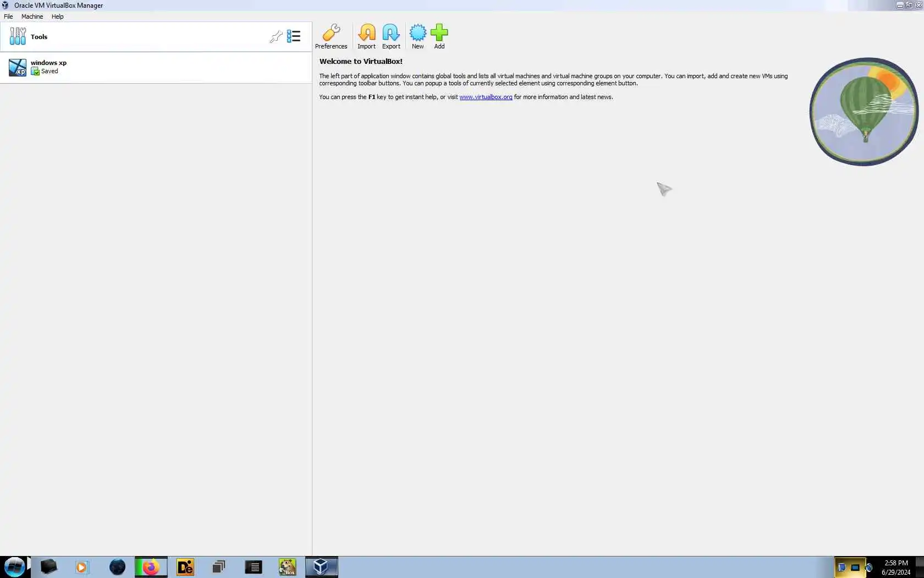Open the Preferences tool
This screenshot has width=924, height=578.
pos(331,36)
